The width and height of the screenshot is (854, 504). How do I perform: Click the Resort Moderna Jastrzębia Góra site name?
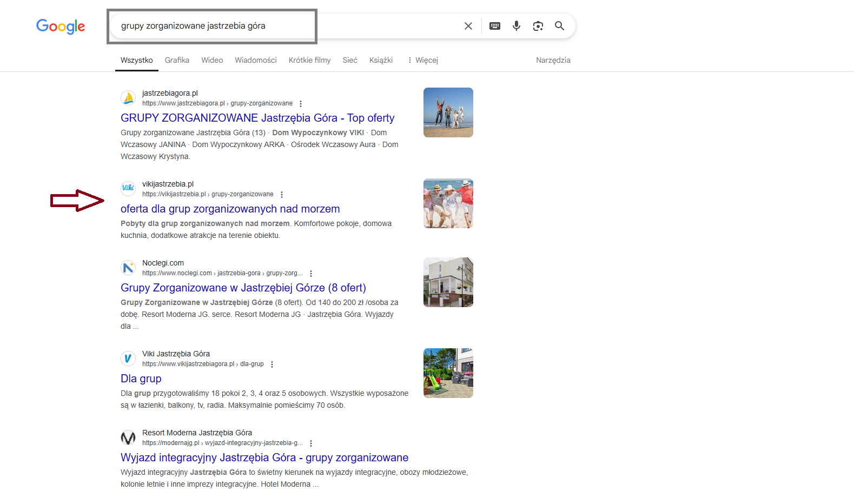click(x=197, y=433)
